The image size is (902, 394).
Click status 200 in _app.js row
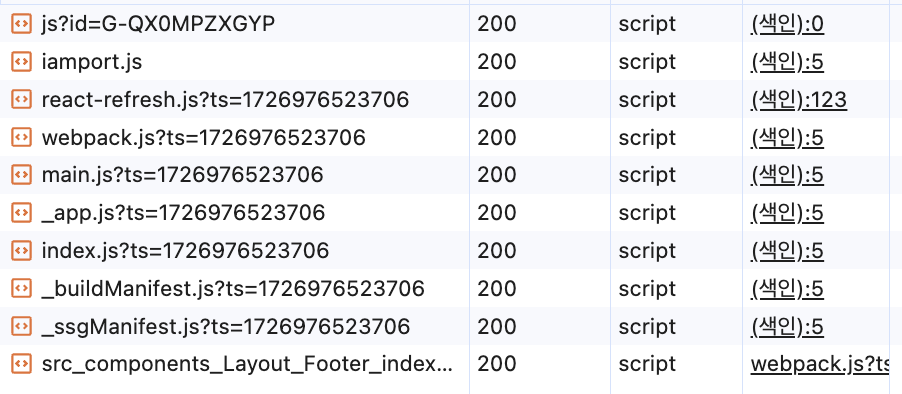coord(497,213)
